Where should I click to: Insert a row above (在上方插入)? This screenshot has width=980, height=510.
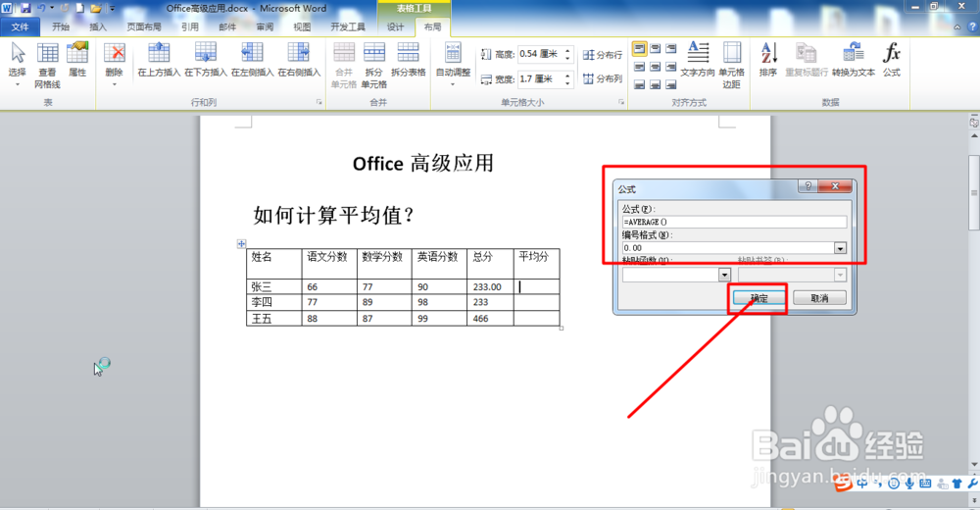(159, 60)
